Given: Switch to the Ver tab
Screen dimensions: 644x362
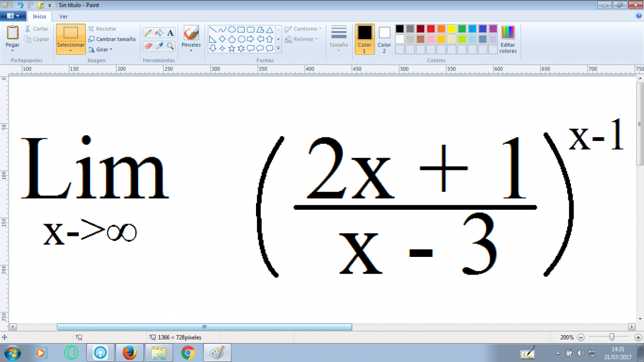Looking at the screenshot, I should (63, 16).
